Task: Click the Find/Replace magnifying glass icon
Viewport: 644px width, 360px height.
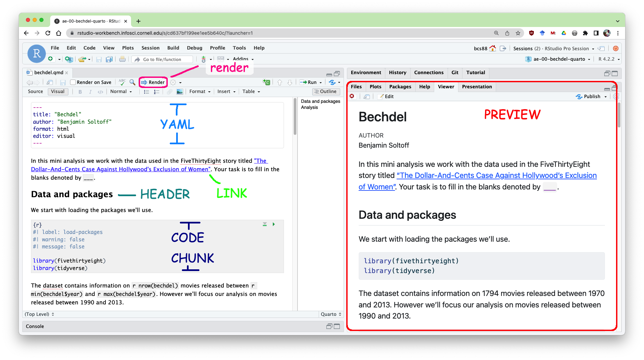Action: click(x=132, y=82)
